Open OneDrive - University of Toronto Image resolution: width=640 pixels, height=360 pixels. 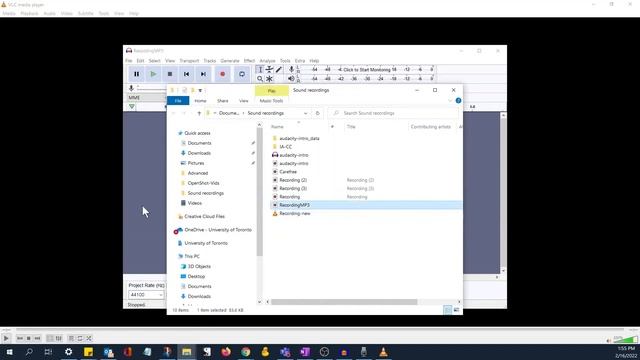pyautogui.click(x=218, y=230)
